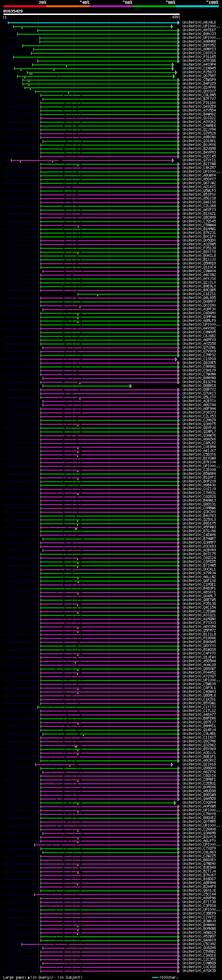Select hit label UniRef100_C6SYC0
Viewport: 222px width, 980px height.
(199, 53)
